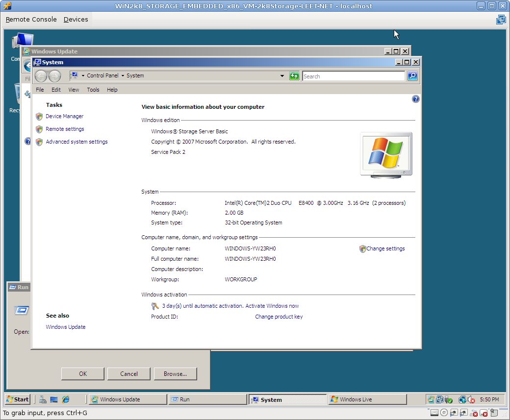Open Advanced system settings
The height and width of the screenshot is (420, 510).
click(x=76, y=142)
